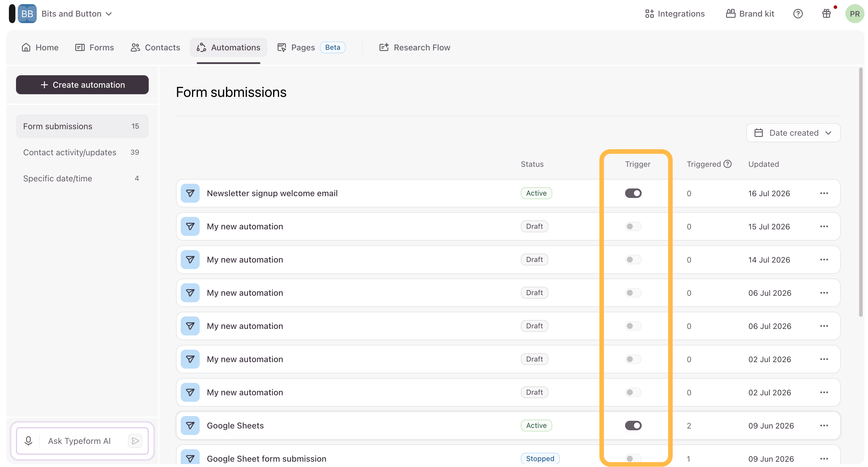Click the gift icon with red dot
This screenshot has width=868, height=467.
(x=826, y=14)
